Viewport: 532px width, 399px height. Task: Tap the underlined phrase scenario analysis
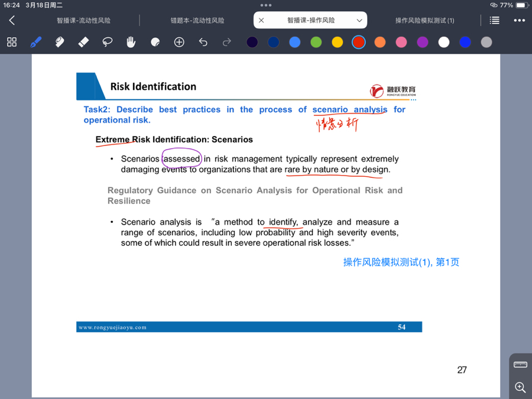click(350, 109)
